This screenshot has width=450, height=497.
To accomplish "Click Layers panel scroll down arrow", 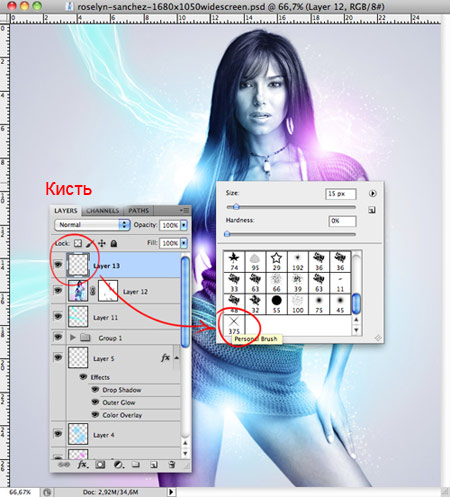I will [x=185, y=454].
